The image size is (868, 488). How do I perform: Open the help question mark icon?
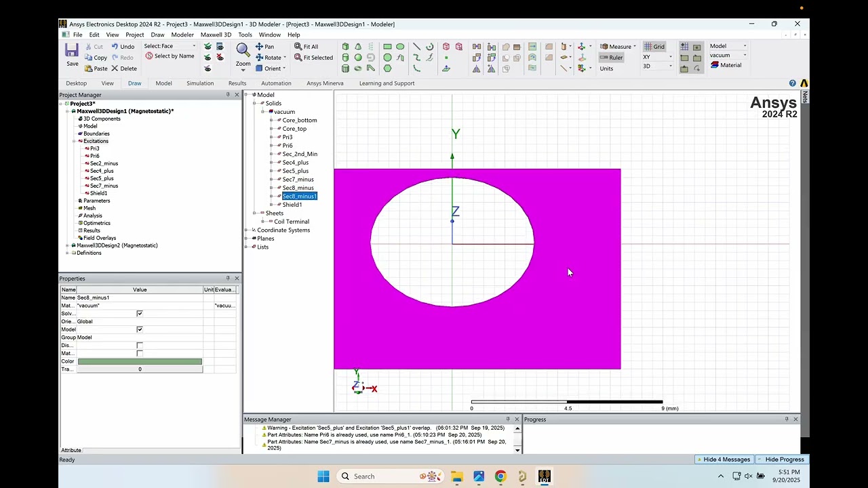792,83
